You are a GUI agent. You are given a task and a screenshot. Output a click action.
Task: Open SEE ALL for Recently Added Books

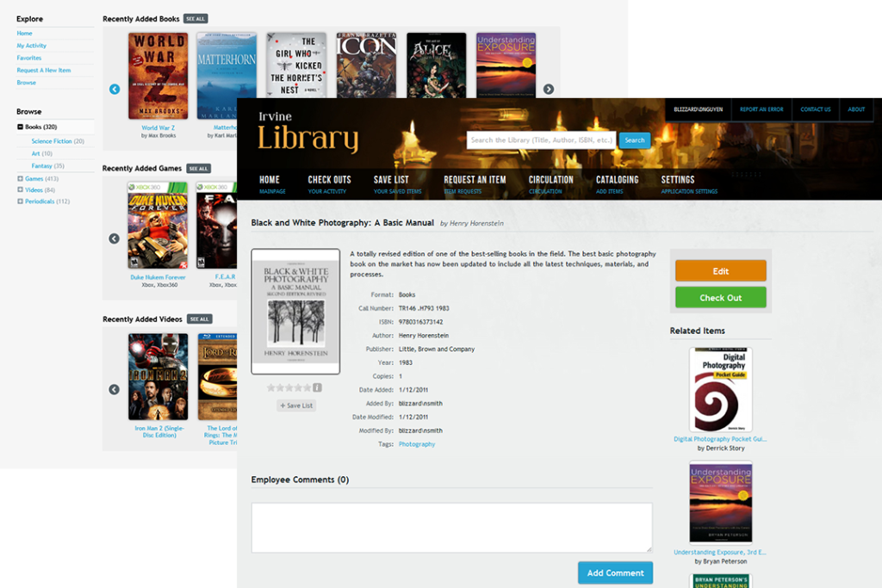click(195, 18)
